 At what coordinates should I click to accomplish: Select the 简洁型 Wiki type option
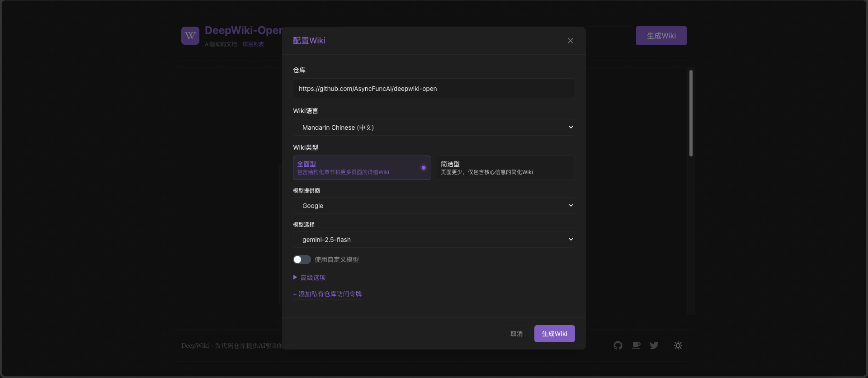pos(506,168)
